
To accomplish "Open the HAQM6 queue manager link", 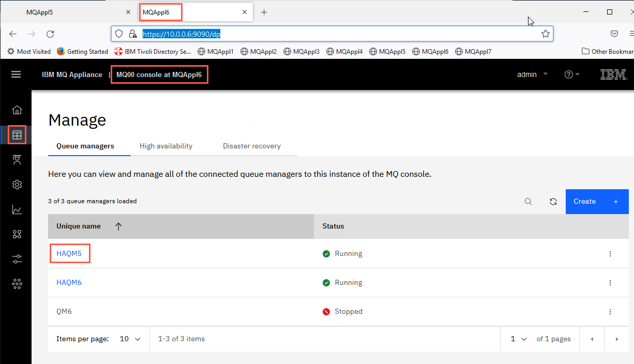I will pos(69,282).
